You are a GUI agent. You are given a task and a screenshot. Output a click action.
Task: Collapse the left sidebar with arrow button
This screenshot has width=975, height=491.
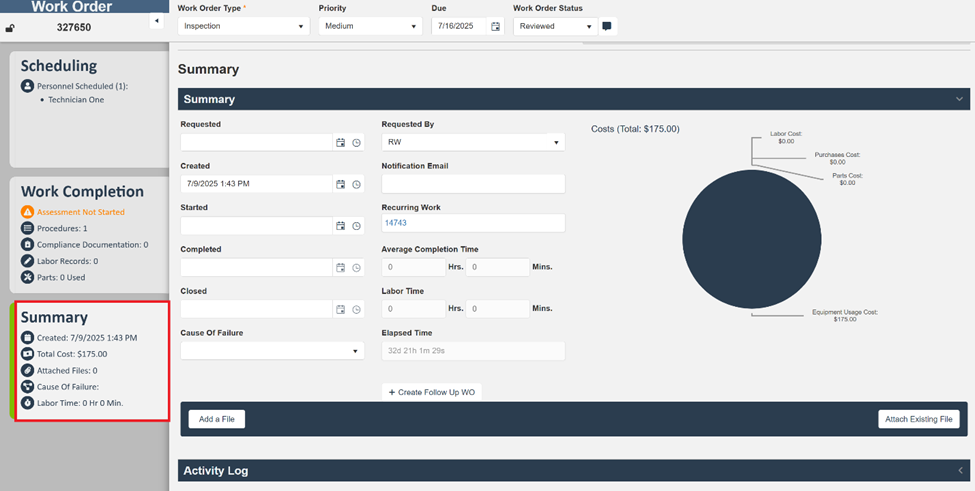(x=156, y=21)
